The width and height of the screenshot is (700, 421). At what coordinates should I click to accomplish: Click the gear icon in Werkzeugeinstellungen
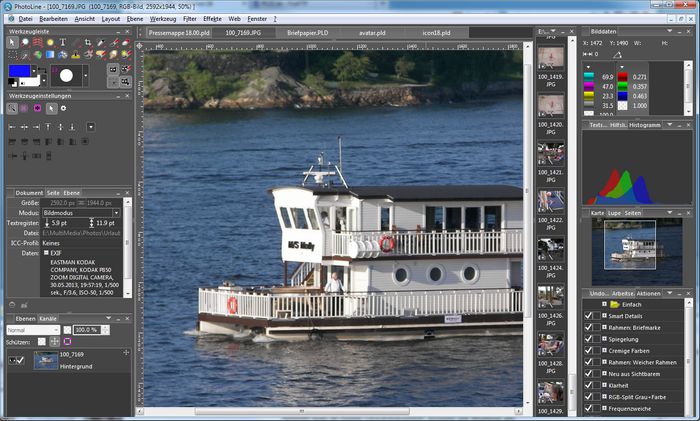click(x=63, y=107)
